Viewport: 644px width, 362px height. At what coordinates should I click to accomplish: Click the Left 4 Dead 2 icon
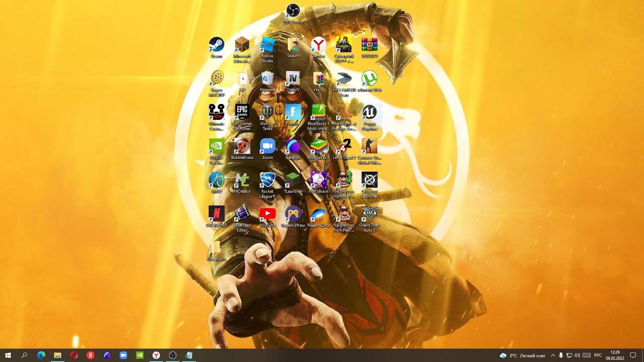[x=344, y=149]
